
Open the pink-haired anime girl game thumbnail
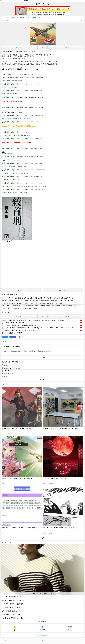click(x=22, y=456)
